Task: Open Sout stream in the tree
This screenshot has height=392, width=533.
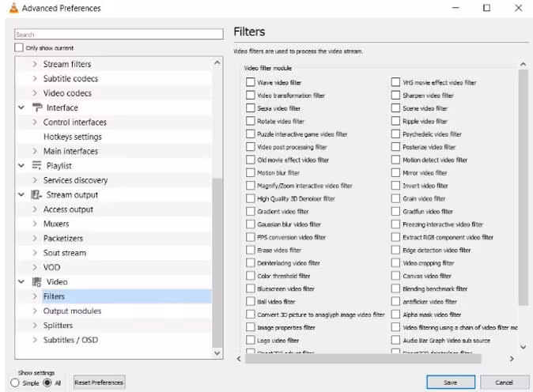Action: tap(65, 253)
